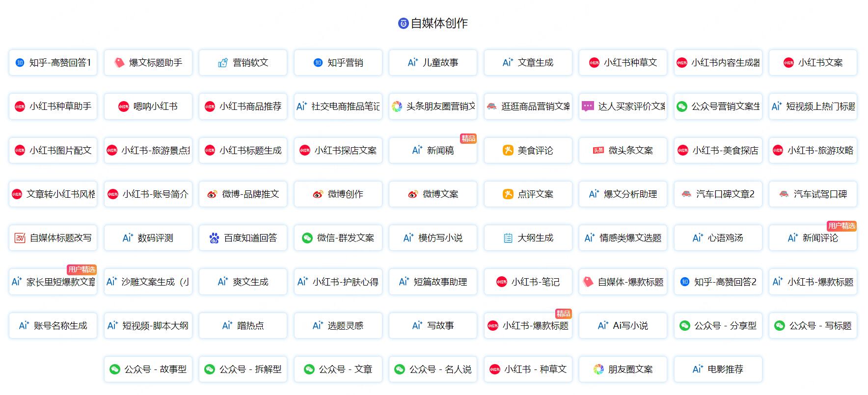
Task: Click the colorful pinwheel icon on 头条朋友圈营销文
Action: (397, 106)
